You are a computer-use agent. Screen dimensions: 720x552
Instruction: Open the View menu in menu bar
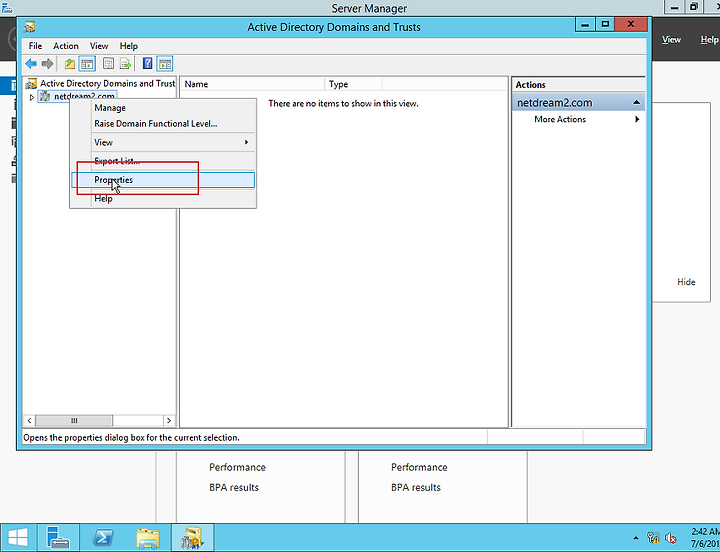99,46
